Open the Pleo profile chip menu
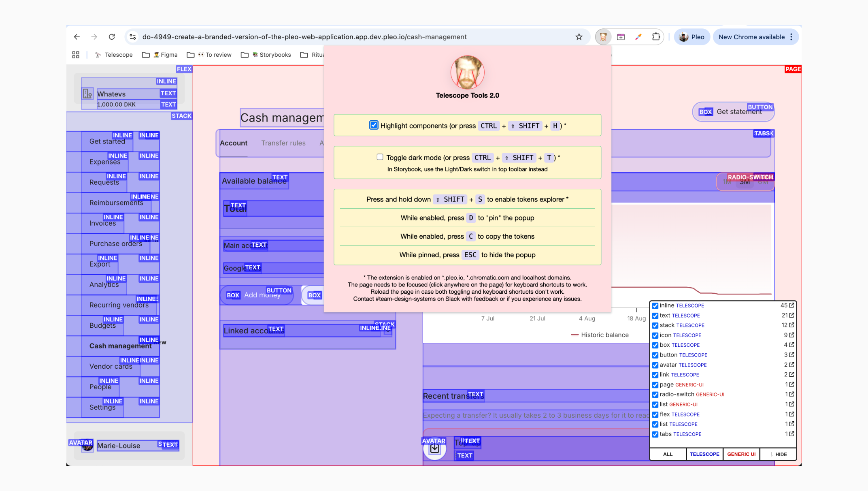 (x=692, y=37)
